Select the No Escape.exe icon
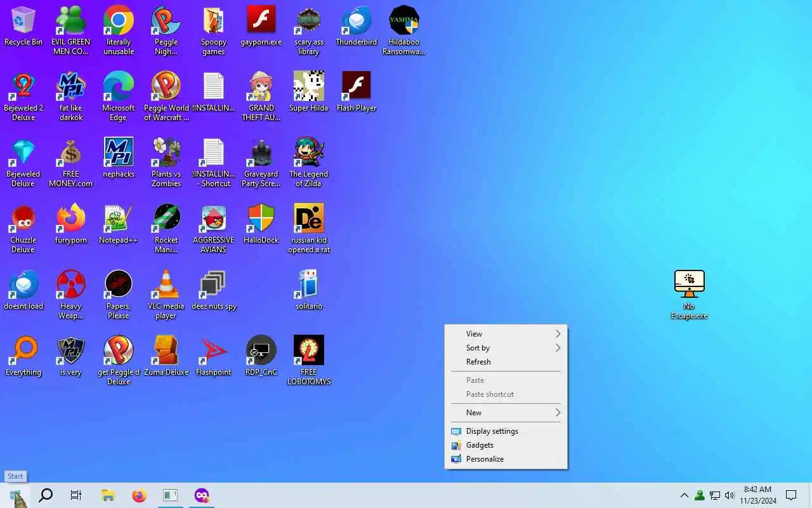Image resolution: width=812 pixels, height=508 pixels. (x=690, y=295)
